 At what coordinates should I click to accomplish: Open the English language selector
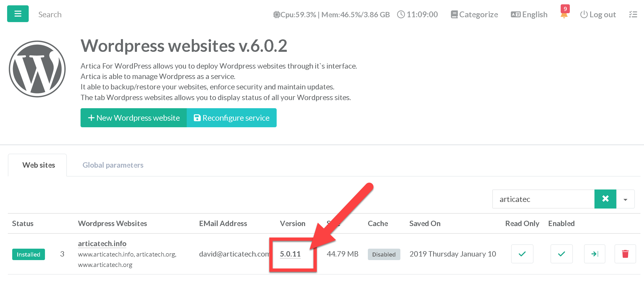pos(529,14)
